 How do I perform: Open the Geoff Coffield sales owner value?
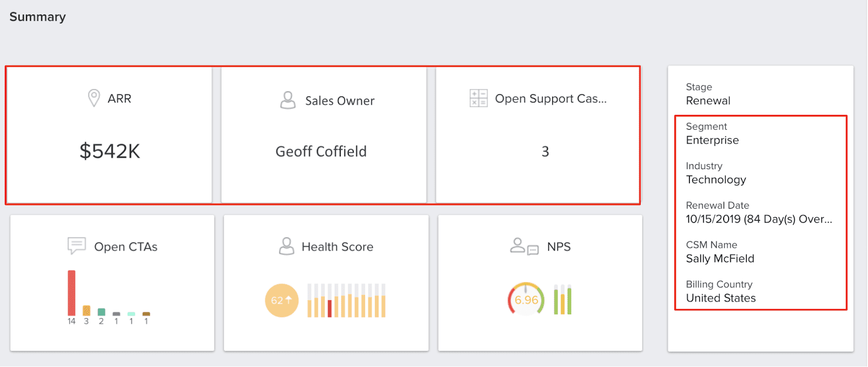tap(321, 151)
